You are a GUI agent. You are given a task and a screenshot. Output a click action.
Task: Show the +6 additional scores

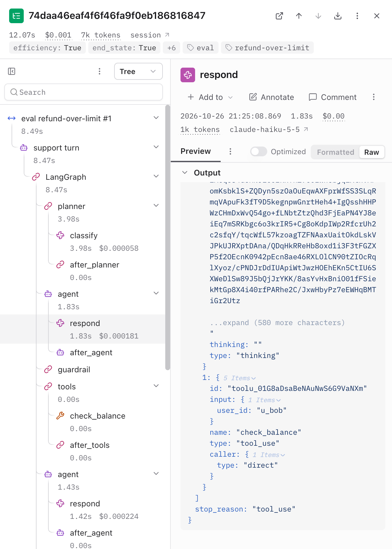pos(171,48)
